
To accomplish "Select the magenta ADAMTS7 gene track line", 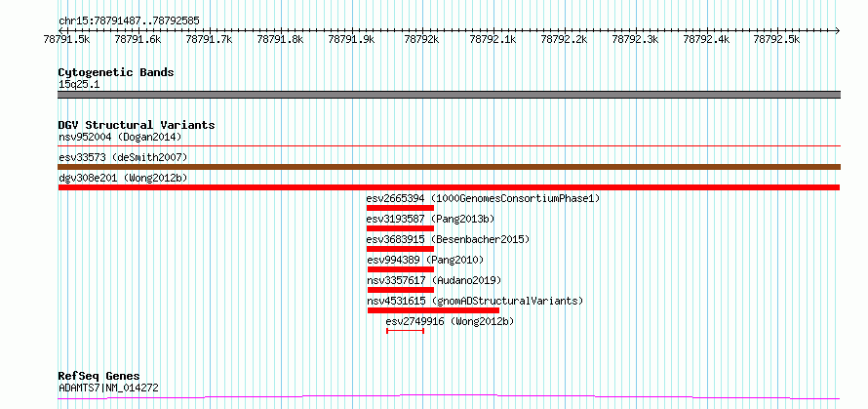I will (449, 397).
